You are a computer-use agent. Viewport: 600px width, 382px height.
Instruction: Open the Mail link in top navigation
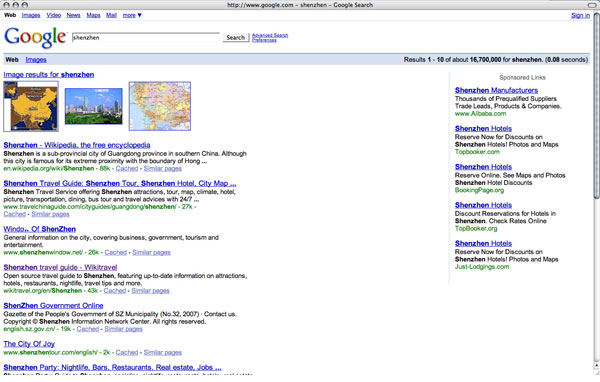pos(111,15)
